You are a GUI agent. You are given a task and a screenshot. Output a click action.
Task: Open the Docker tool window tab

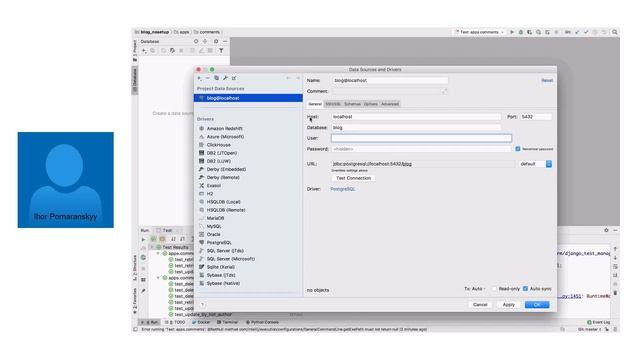201,322
